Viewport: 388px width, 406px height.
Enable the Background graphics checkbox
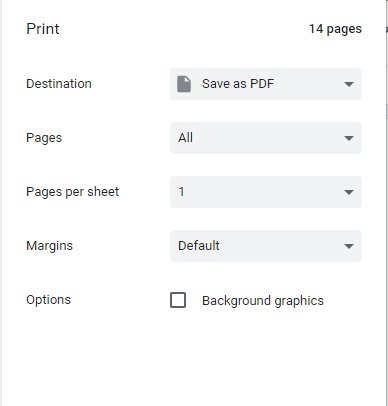point(178,300)
